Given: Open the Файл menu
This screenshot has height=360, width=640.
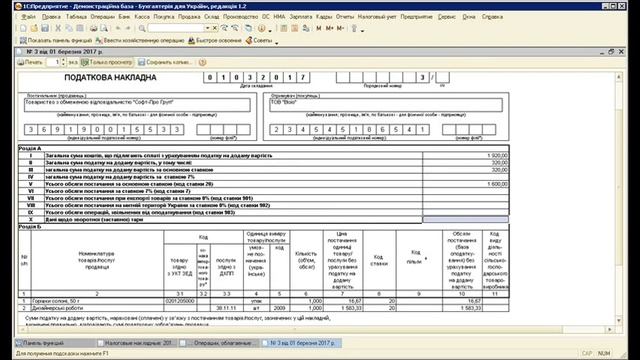Looking at the screenshot, I should 29,17.
